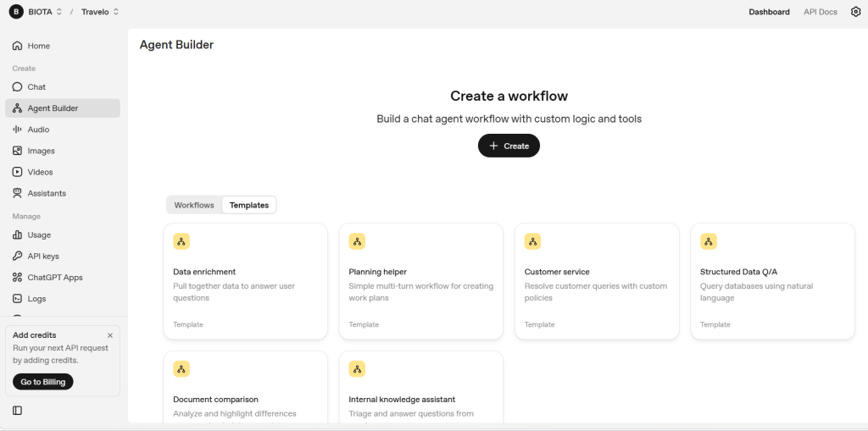This screenshot has height=431, width=868.
Task: Dismiss the Add credits notice
Action: coord(110,335)
